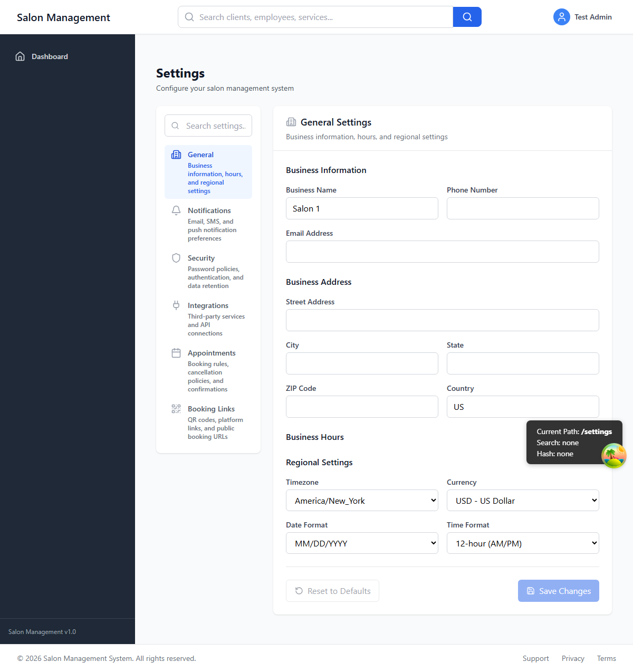This screenshot has height=672, width=633.
Task: Focus the Business Name input field
Action: coord(362,208)
